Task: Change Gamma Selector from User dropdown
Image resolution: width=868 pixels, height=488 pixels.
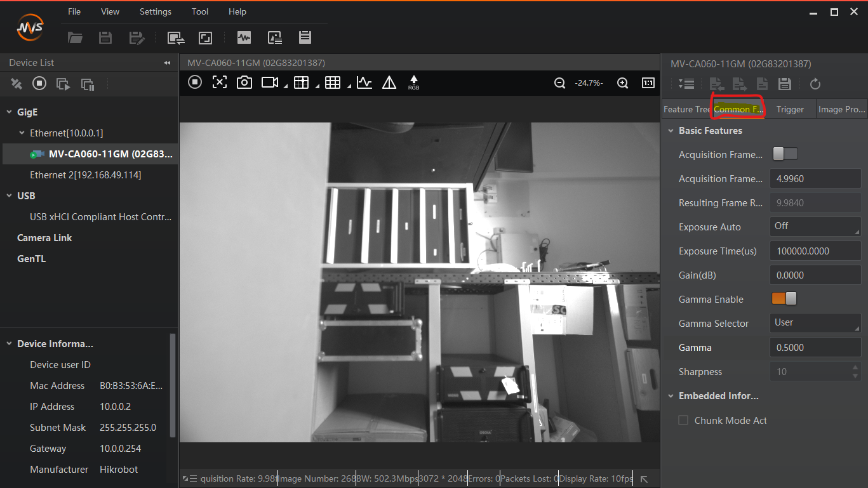Action: pos(815,323)
